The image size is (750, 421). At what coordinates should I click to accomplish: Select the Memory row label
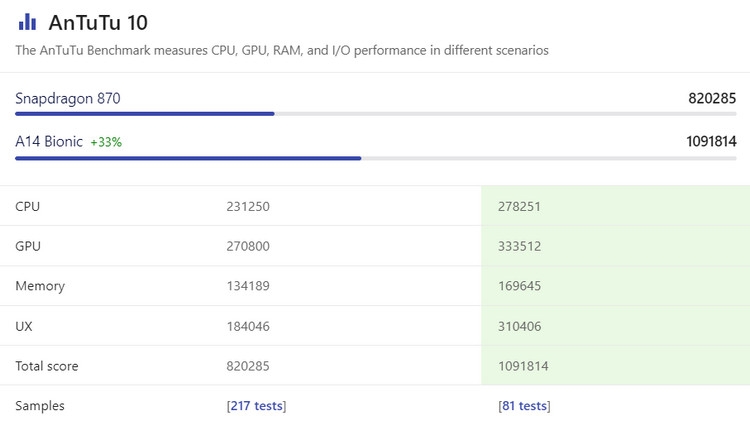click(x=40, y=286)
